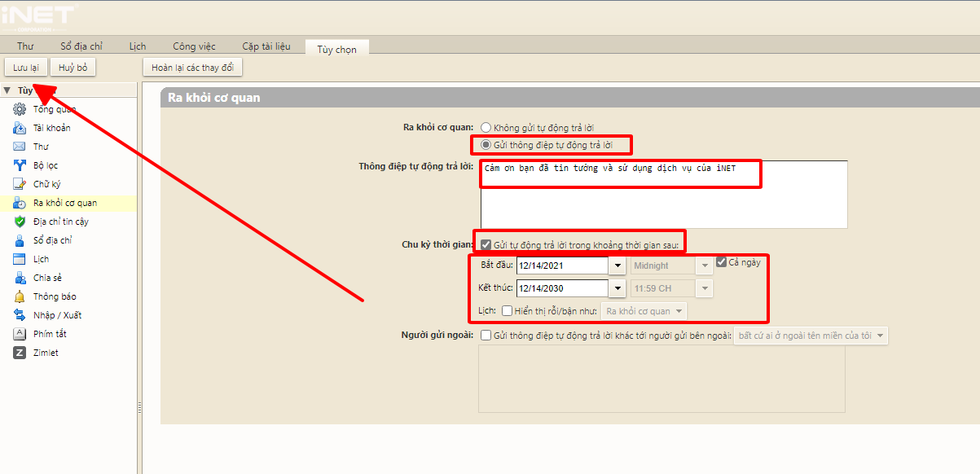This screenshot has width=980, height=474.
Task: Open the Kết thúc date picker dropdown
Action: point(617,288)
